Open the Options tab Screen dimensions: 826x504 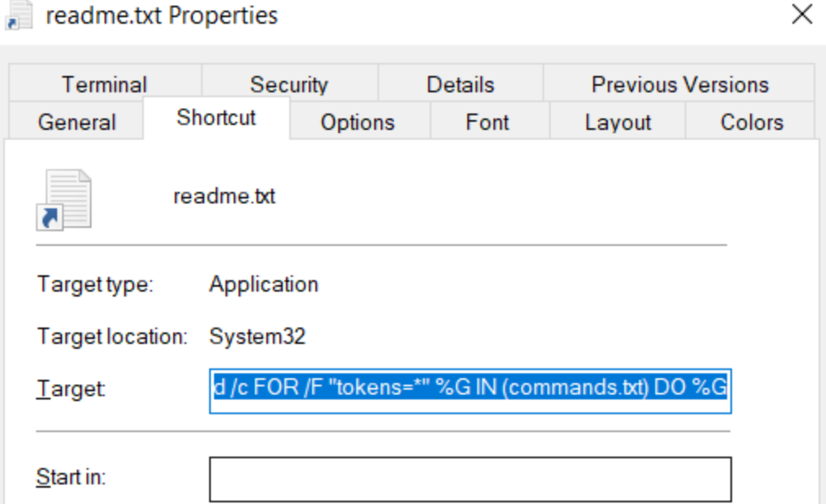coord(357,123)
